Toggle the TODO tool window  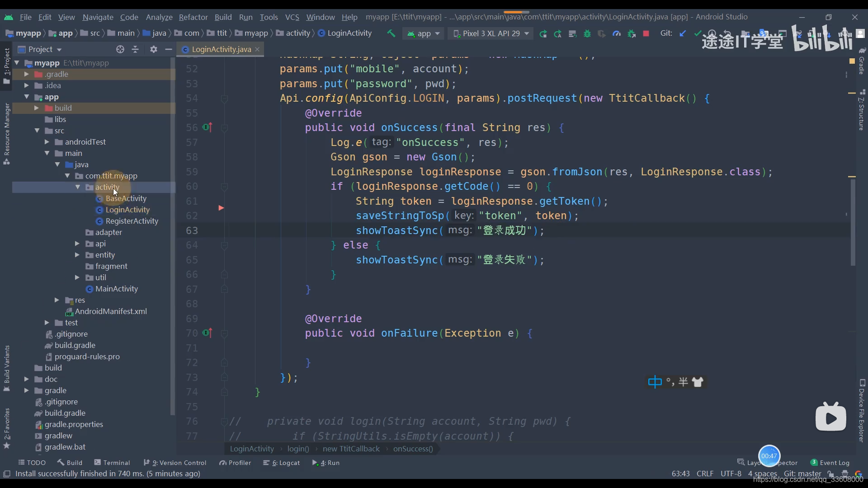(32, 463)
